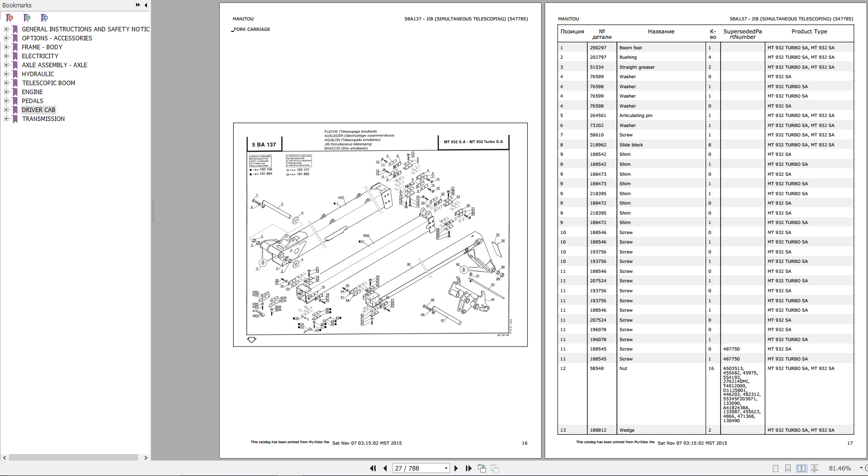The height and width of the screenshot is (476, 868).
Task: Expand GENERAL INSTRUCTIONS AND SAFETY bookmark
Action: coord(6,29)
